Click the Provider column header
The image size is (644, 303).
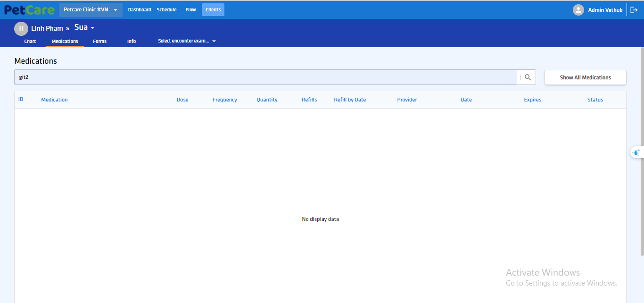[x=407, y=100]
